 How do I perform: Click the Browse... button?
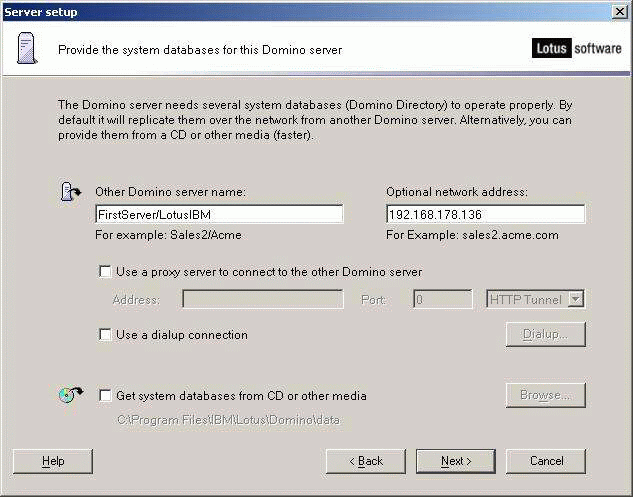point(545,395)
